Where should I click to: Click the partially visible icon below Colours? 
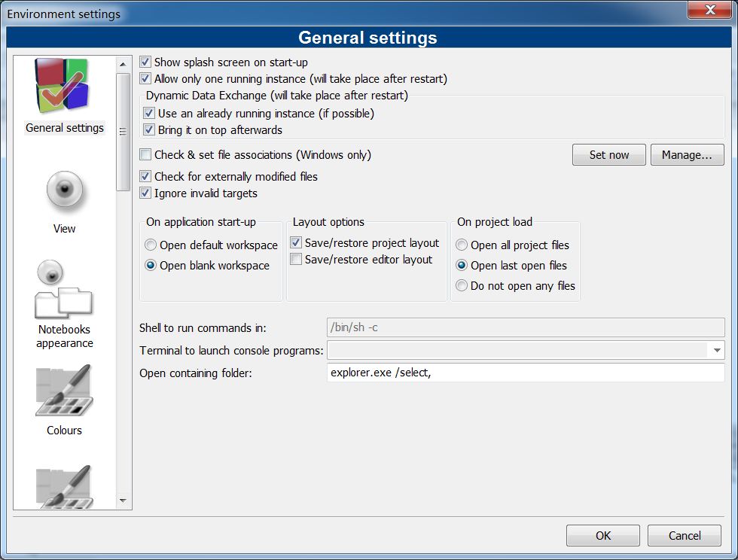(x=64, y=485)
